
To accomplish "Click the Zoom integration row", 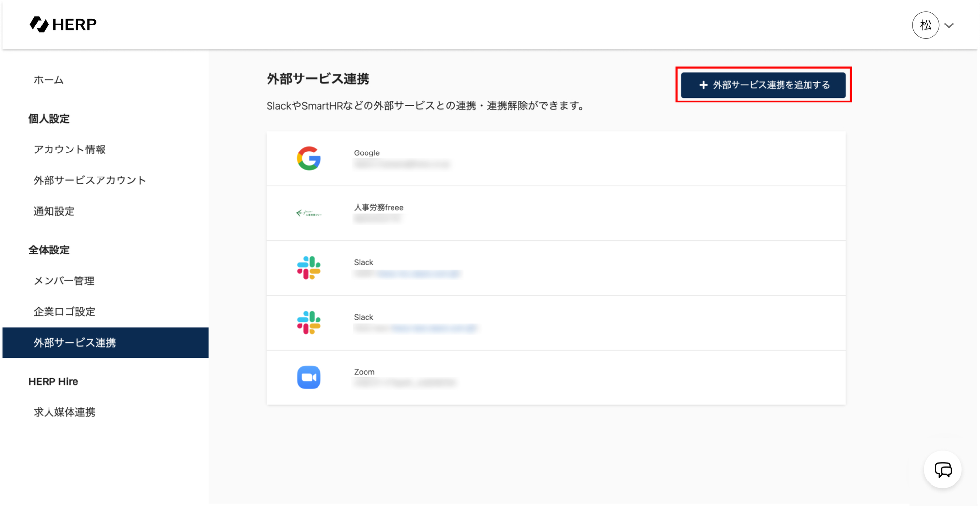I will (556, 378).
